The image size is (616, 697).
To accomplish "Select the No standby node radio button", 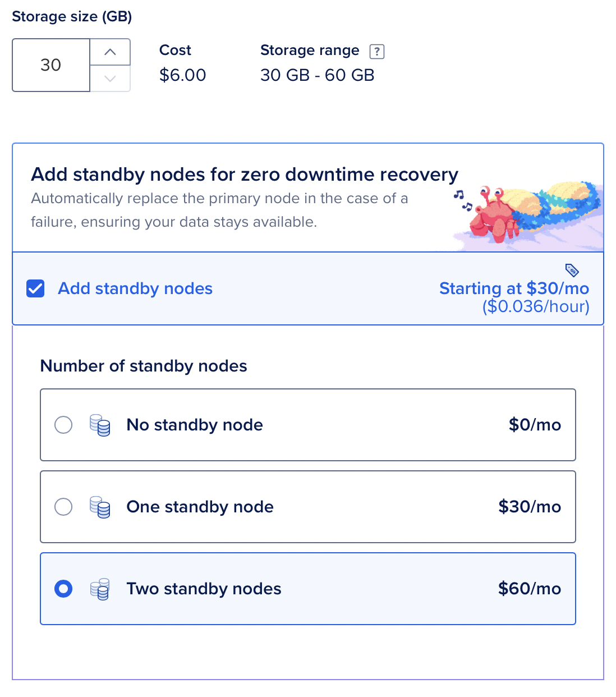I will tap(63, 425).
